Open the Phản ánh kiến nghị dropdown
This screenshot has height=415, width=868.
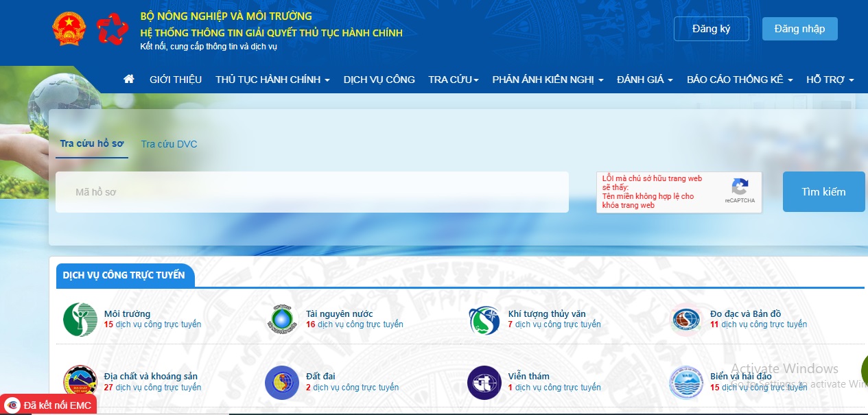coord(548,80)
